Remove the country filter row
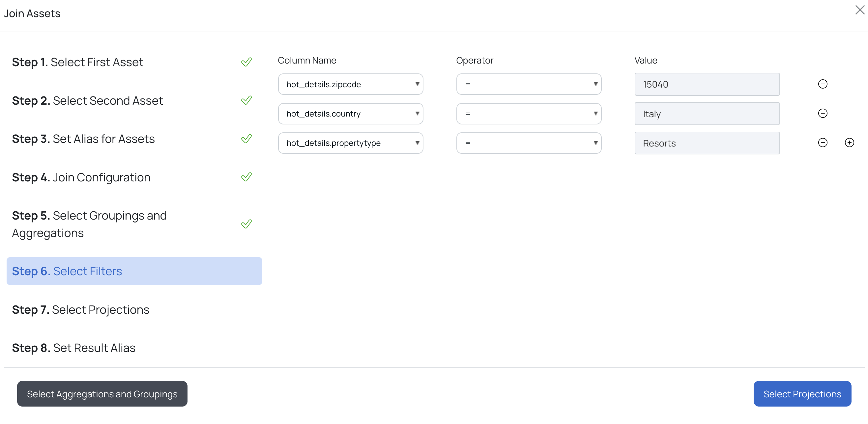Screen dimensions: 868x424 coord(823,113)
